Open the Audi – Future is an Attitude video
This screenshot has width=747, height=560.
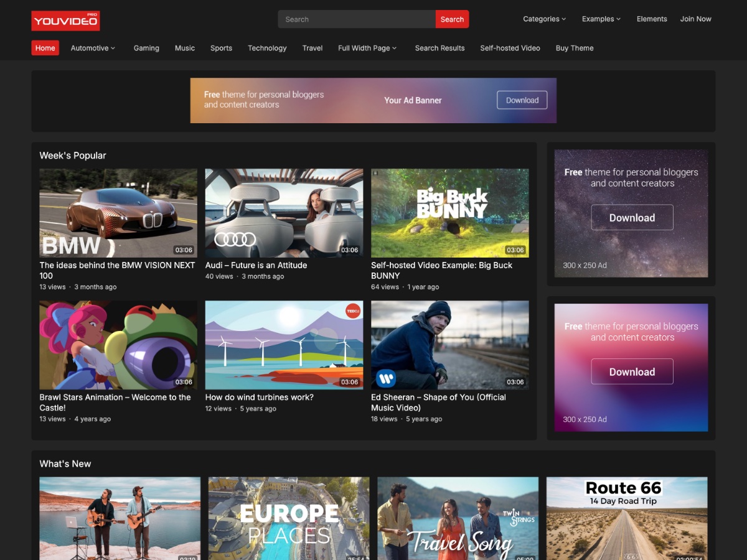click(284, 212)
